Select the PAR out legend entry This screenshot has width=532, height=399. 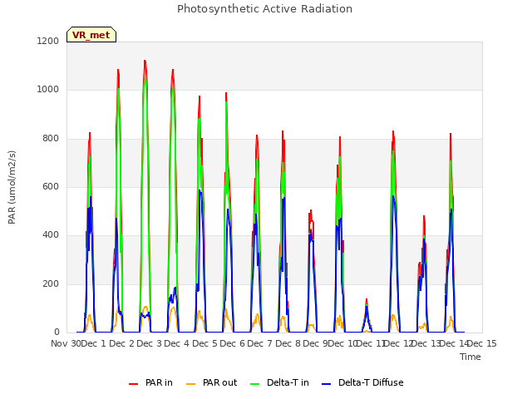tap(212, 382)
